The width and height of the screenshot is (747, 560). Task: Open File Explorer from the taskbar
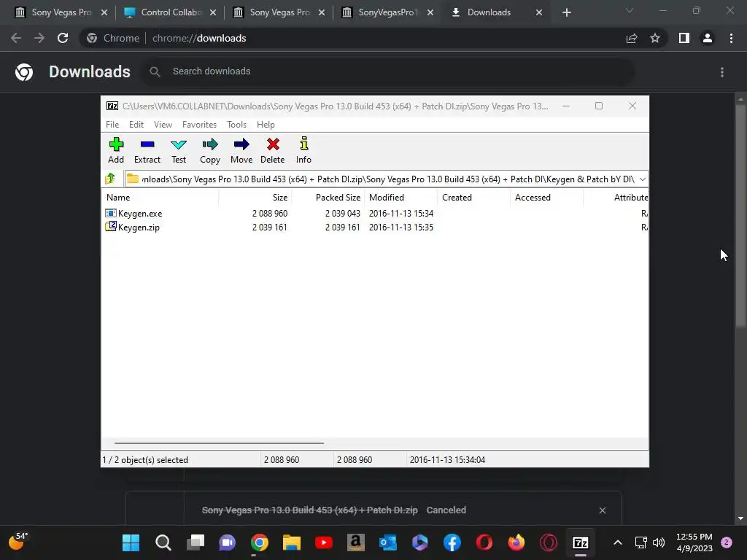pos(292,542)
